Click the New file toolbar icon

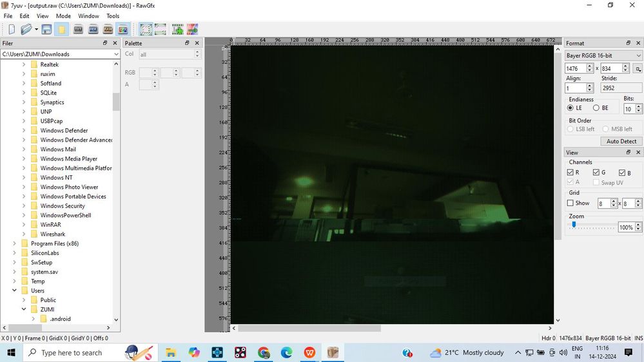coord(12,29)
